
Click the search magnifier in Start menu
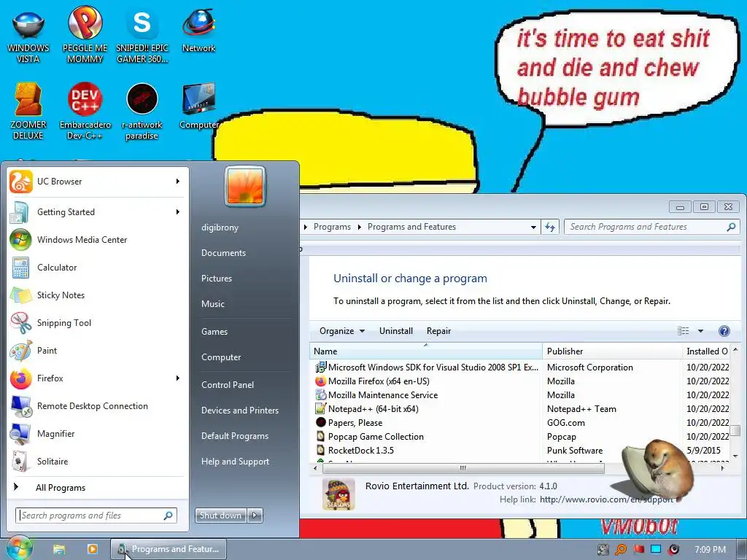click(x=169, y=516)
